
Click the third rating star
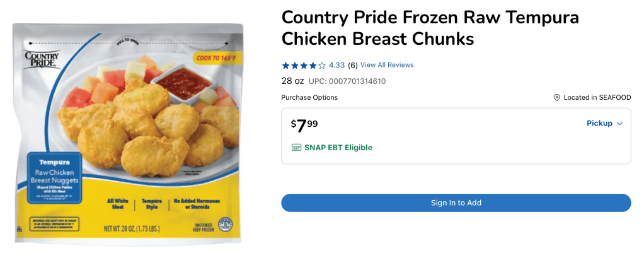(304, 65)
